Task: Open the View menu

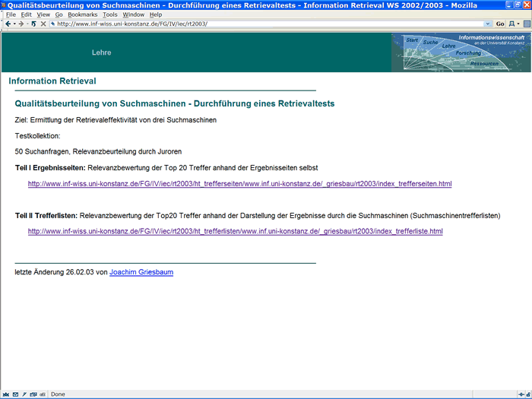Action: pos(43,14)
